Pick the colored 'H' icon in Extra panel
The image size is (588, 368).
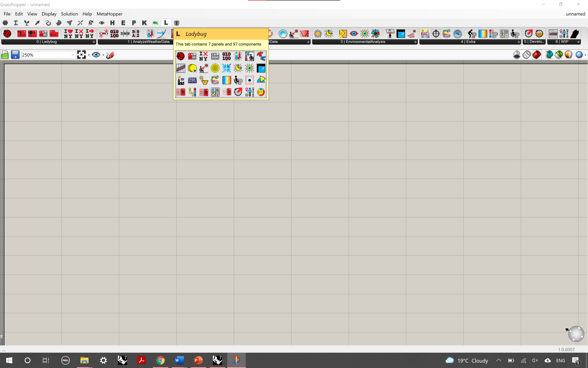click(x=425, y=34)
